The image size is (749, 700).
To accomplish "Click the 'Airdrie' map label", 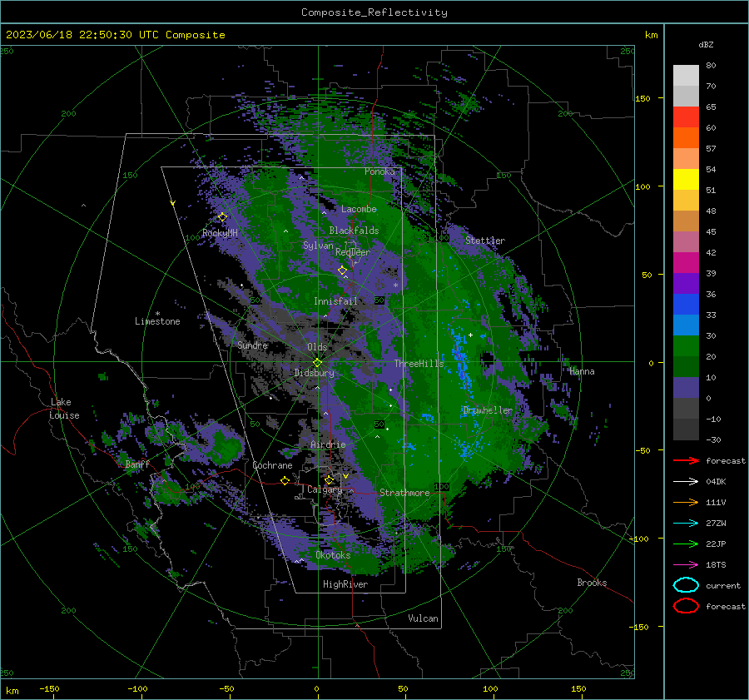I will point(328,444).
